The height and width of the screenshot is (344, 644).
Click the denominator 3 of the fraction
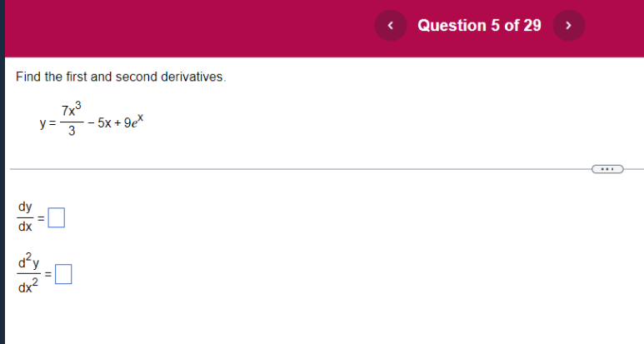pyautogui.click(x=72, y=131)
